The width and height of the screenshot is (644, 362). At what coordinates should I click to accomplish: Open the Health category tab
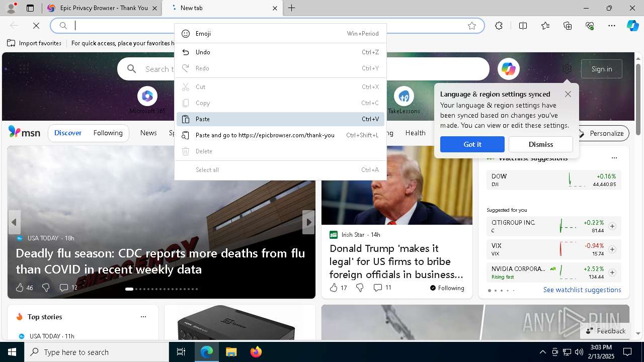point(415,133)
